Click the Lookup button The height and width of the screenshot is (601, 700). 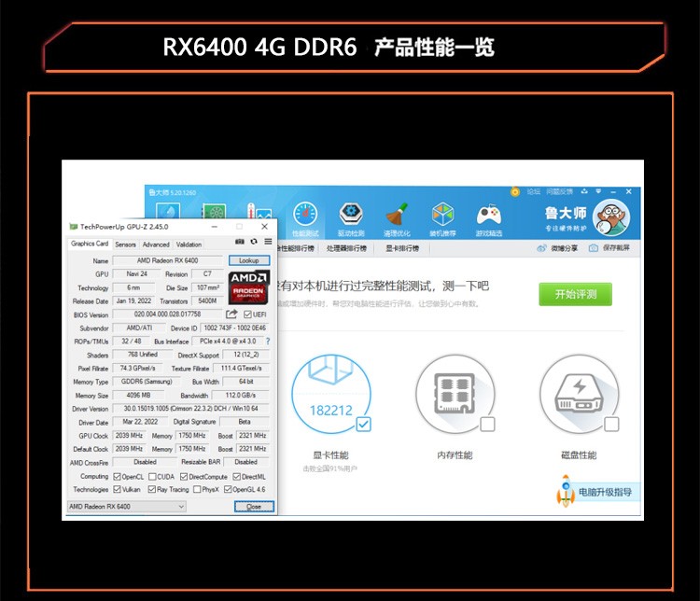(249, 260)
